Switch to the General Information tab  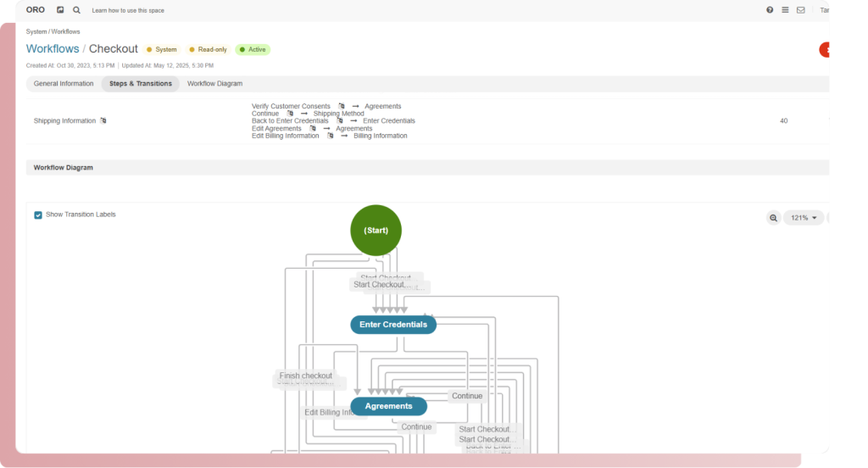(x=64, y=84)
